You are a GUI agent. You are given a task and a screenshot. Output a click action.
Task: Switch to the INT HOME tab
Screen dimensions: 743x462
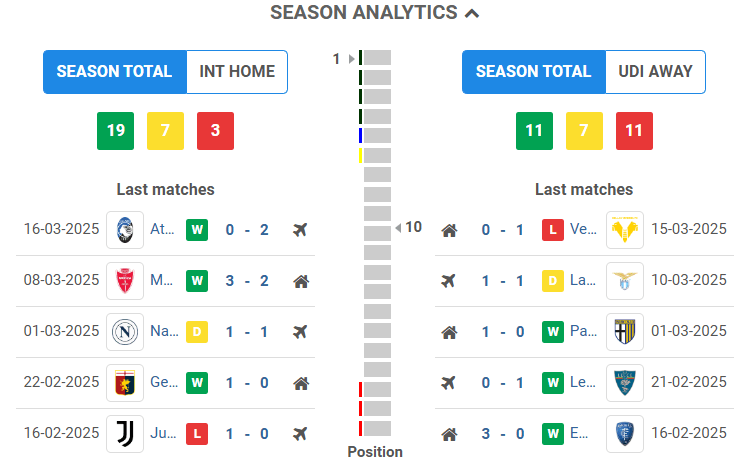point(237,72)
